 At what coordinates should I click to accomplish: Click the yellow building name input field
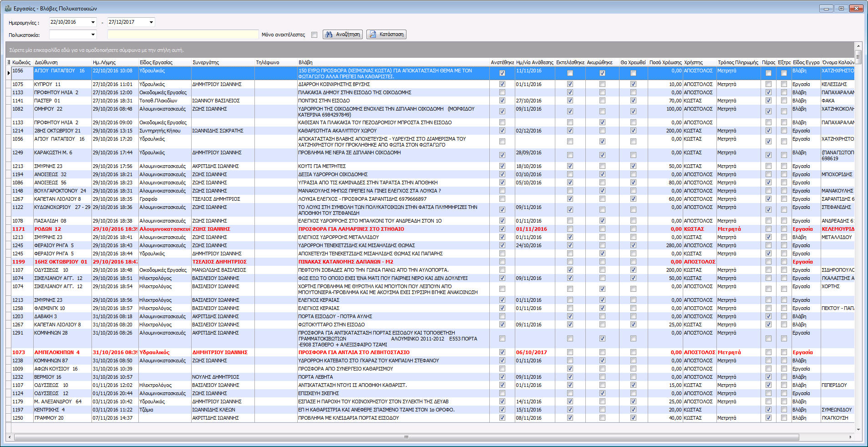pos(183,35)
